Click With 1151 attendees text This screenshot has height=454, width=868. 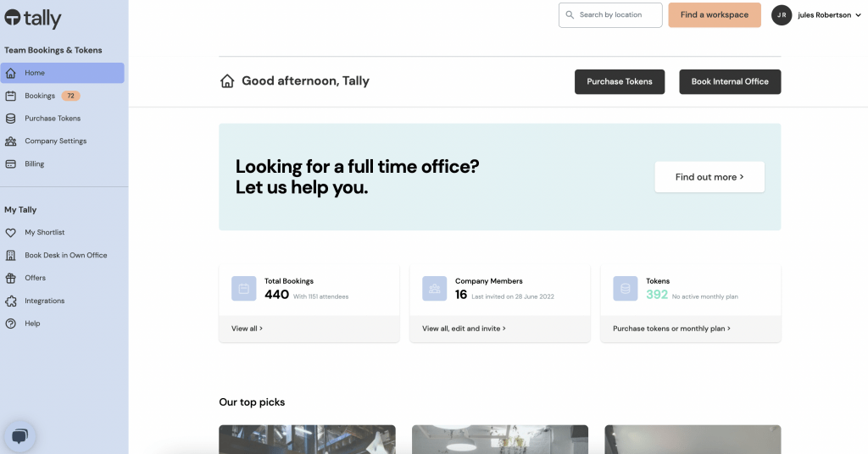tap(321, 297)
